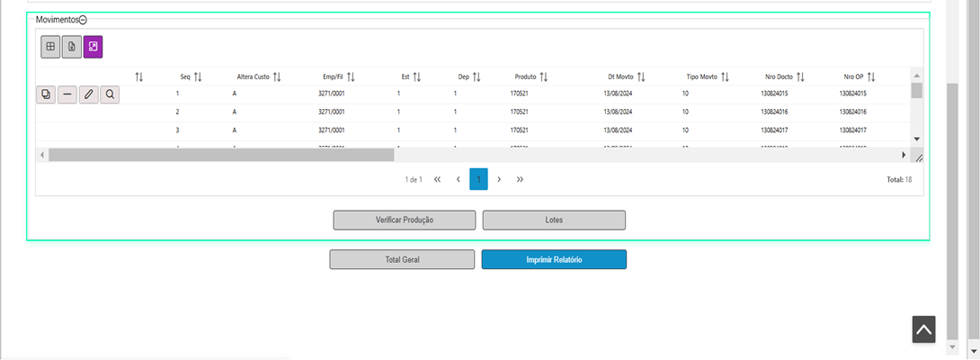Sort by Dt Movto column
Viewport: 980px width, 360px height.
coord(641,77)
